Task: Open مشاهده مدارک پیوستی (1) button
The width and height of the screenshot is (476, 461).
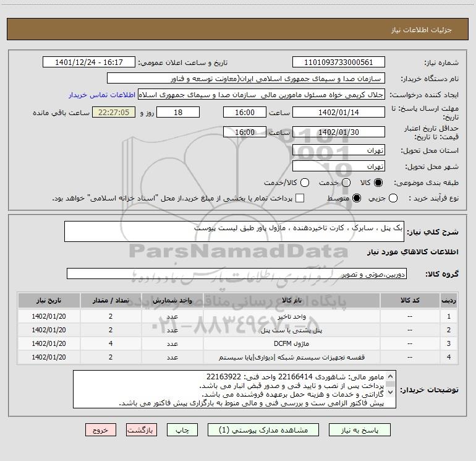Action: [263, 430]
